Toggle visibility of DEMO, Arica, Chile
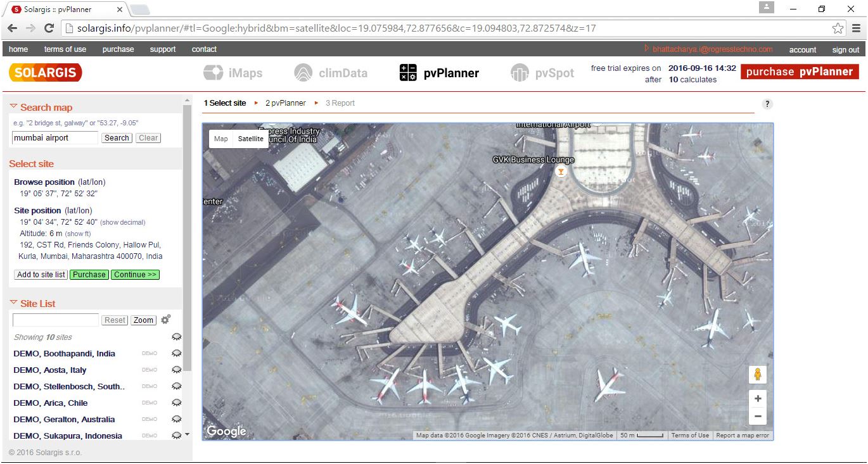The height and width of the screenshot is (464, 868). [x=177, y=403]
